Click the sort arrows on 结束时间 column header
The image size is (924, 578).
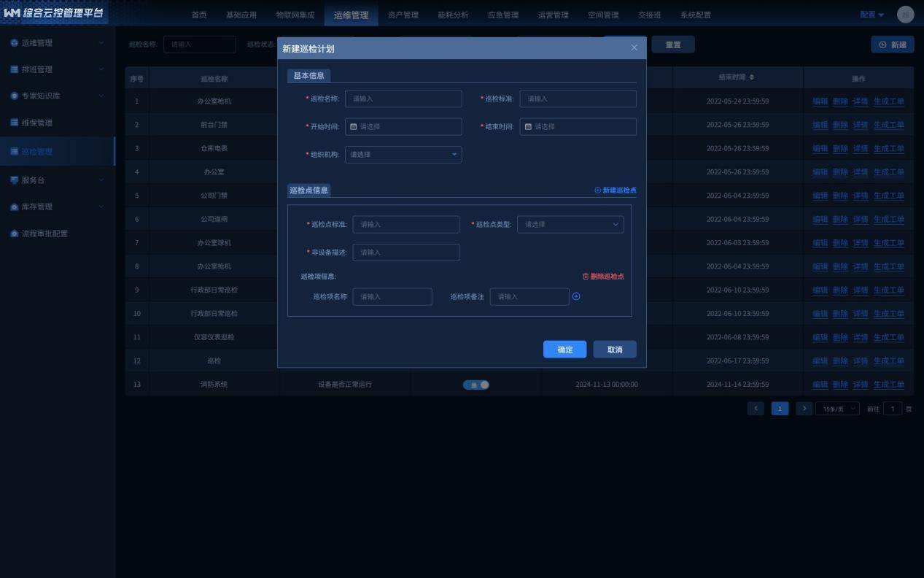point(752,77)
